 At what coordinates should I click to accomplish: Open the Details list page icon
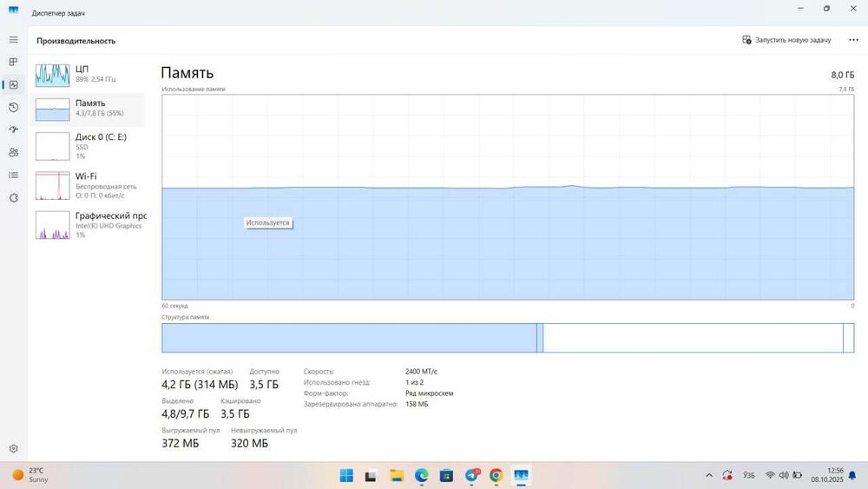[x=13, y=175]
